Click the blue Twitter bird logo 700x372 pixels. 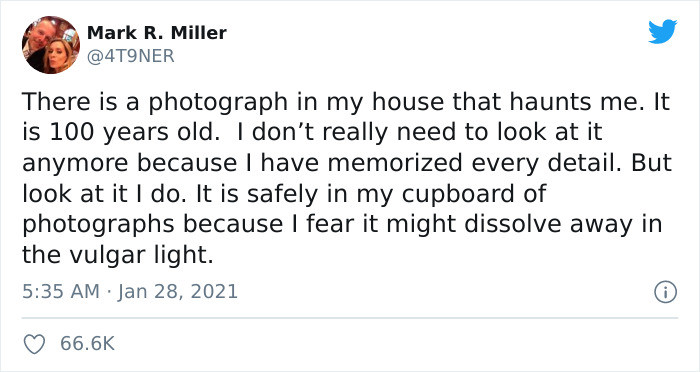point(662,31)
